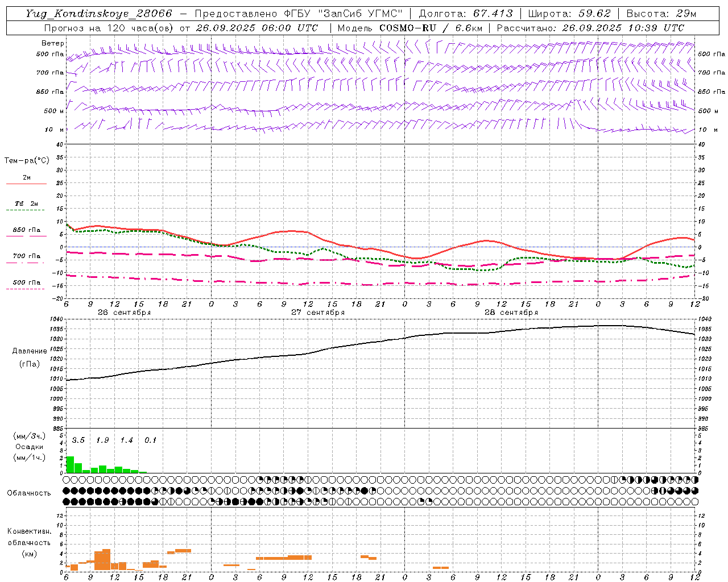
Task: Click the 3.5 precipitation total value
Action: (78, 440)
